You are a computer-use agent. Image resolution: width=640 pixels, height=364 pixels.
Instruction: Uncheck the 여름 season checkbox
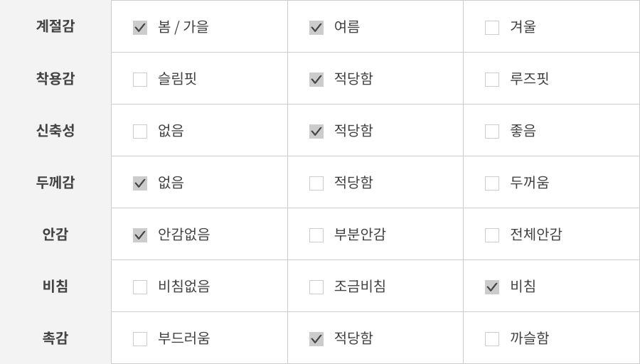click(x=316, y=28)
